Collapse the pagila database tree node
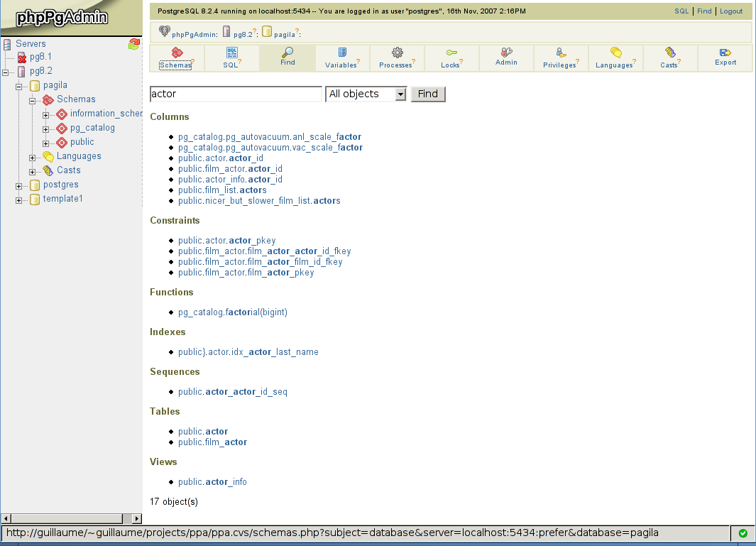Screen dimensions: 756x546 pos(19,86)
